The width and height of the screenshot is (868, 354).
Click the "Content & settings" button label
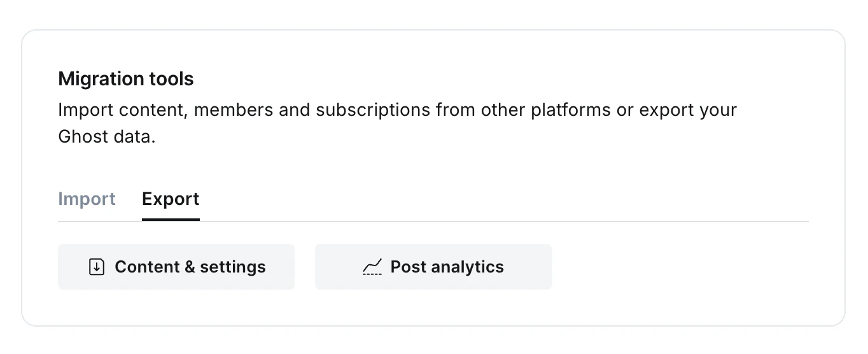click(190, 267)
